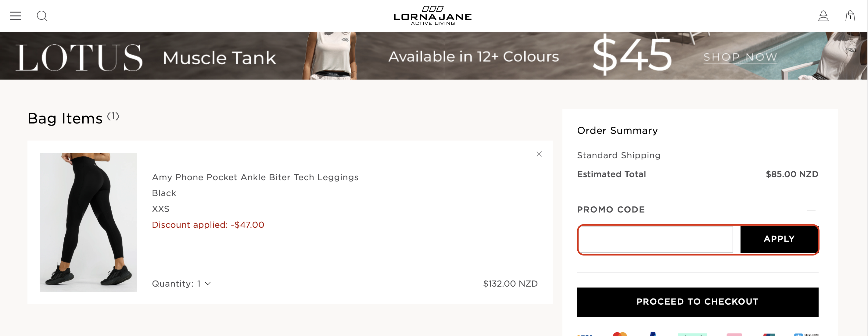The height and width of the screenshot is (336, 868).
Task: Select the Afterpay payment icon
Action: click(692, 334)
